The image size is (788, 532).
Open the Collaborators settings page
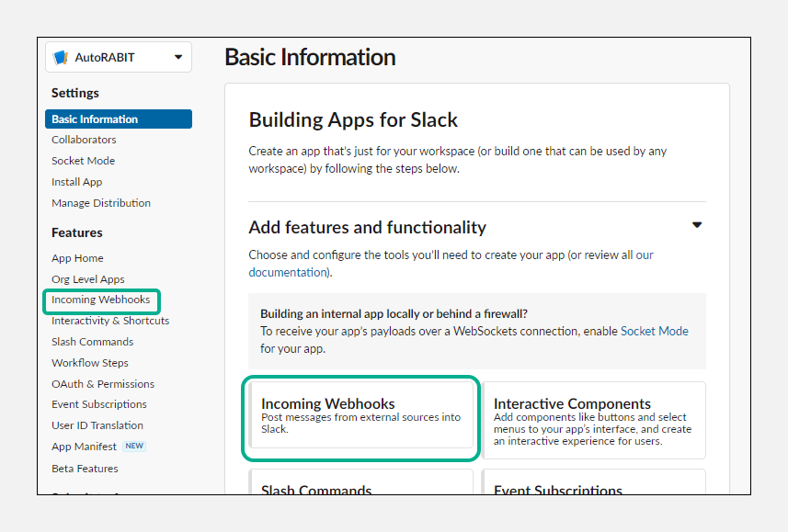point(84,140)
